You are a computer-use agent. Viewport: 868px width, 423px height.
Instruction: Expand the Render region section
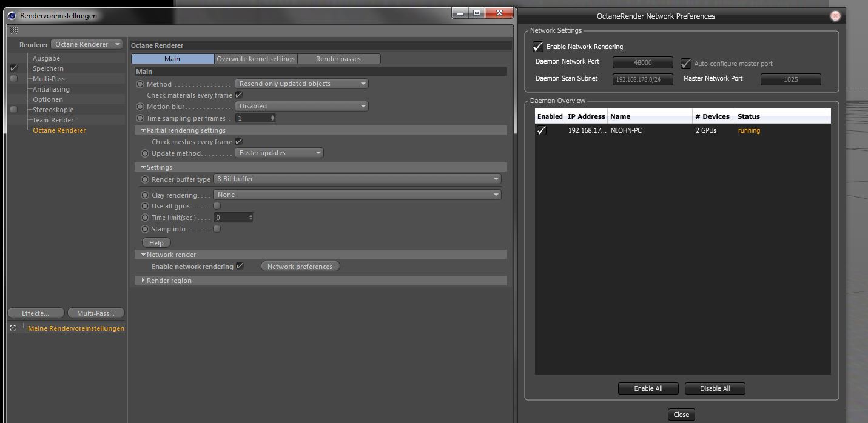click(x=143, y=281)
